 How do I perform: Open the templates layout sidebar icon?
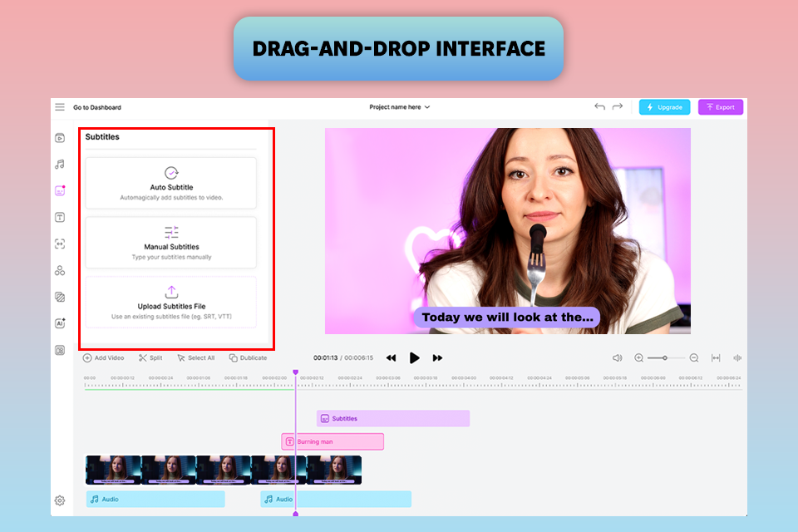coord(60,350)
